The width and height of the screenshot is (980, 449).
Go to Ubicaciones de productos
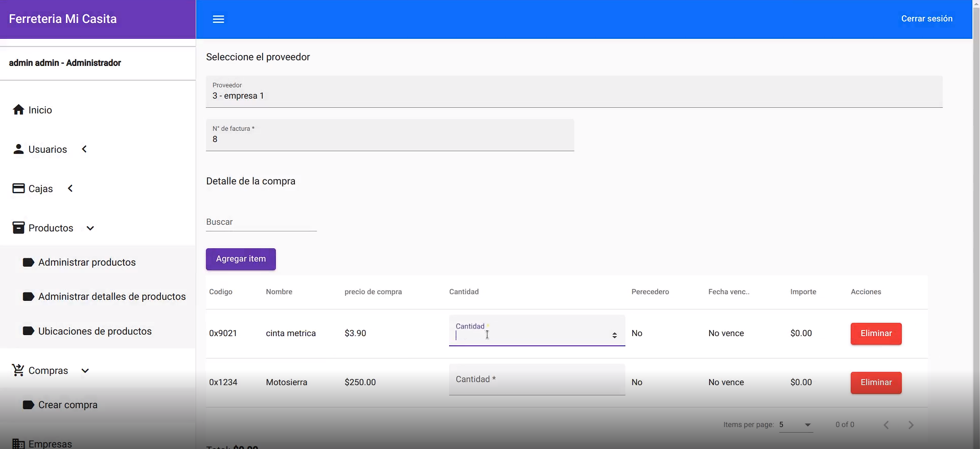(95, 332)
